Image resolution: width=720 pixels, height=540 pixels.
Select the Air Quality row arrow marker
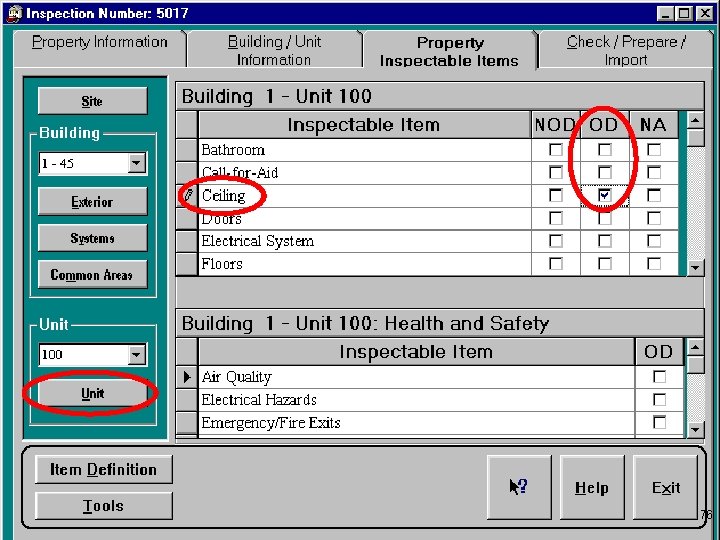tap(187, 377)
